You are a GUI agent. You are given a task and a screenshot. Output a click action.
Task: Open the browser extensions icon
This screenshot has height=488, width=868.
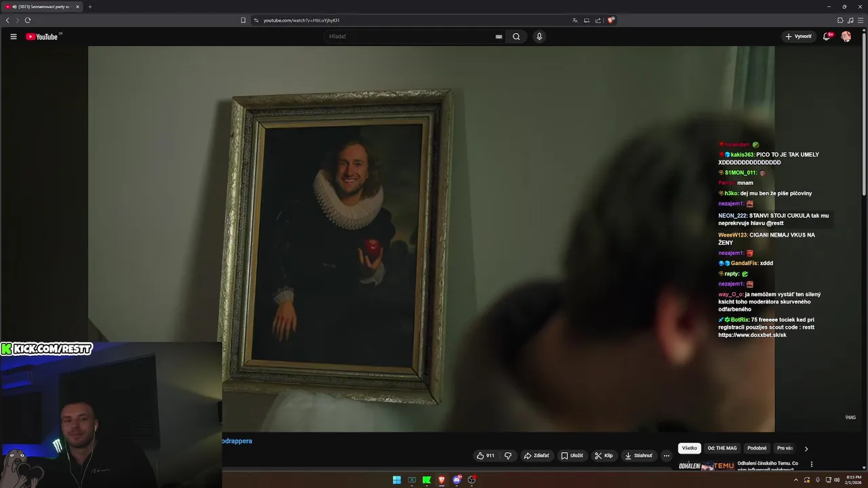[x=840, y=20]
